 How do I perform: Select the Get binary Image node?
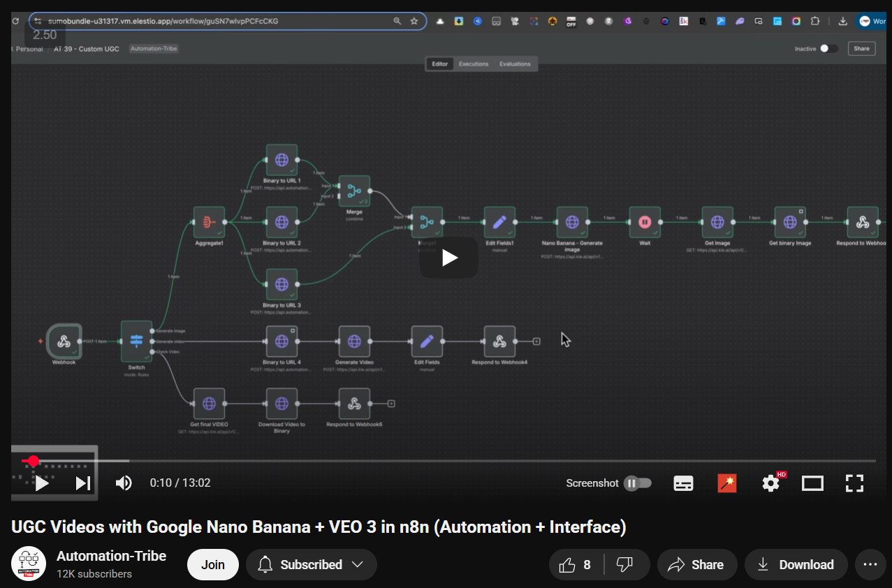[x=790, y=222]
